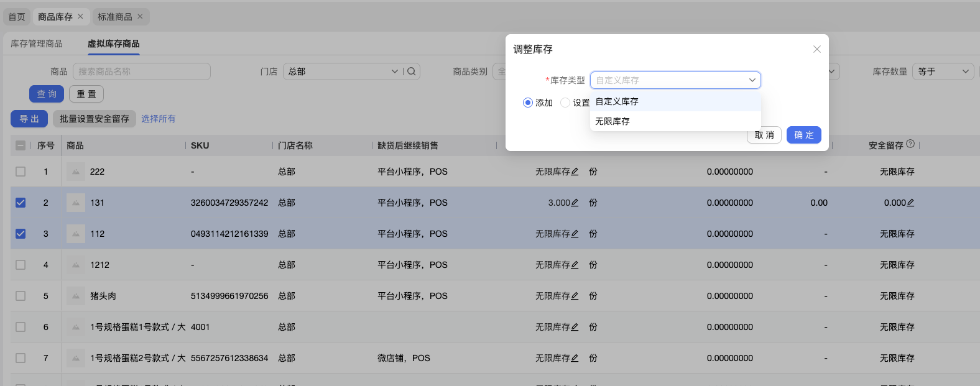The width and height of the screenshot is (980, 386).
Task: Choose 无限库存 from dropdown list
Action: tap(612, 121)
